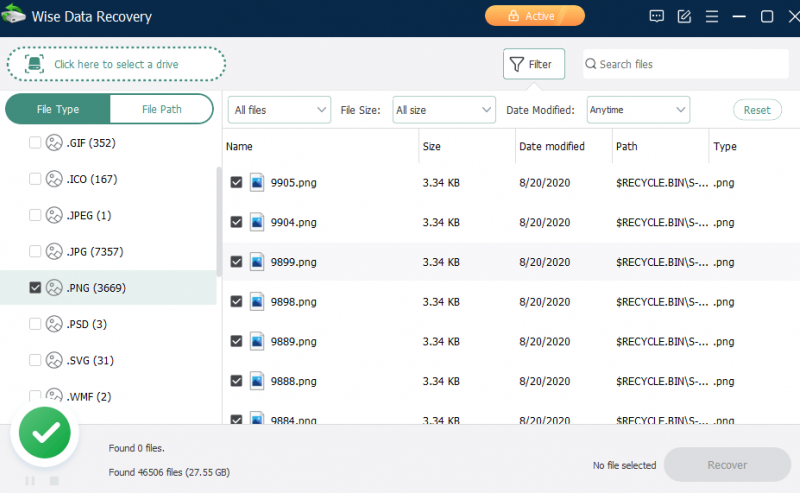Uncheck the 9905.png file checkbox
This screenshot has height=493, width=800.
point(236,182)
